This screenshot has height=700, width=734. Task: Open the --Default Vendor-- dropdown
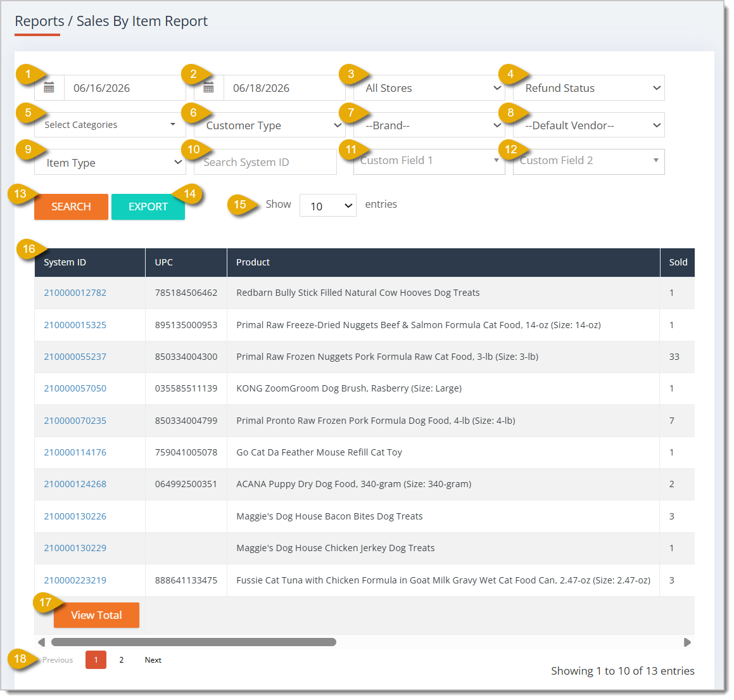pos(588,125)
